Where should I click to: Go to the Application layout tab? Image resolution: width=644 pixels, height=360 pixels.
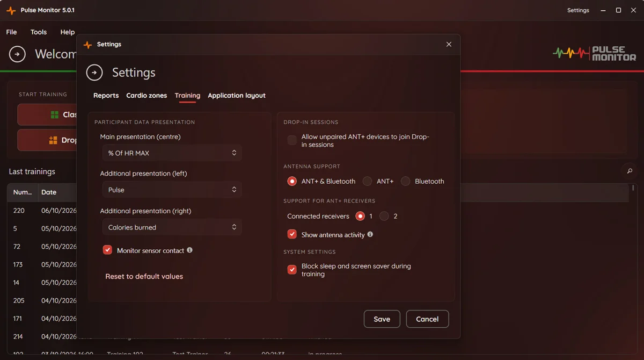(237, 96)
